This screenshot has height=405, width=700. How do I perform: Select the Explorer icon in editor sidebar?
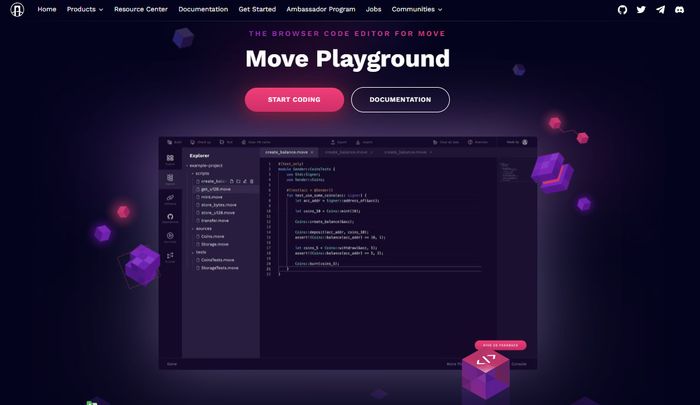tap(170, 179)
